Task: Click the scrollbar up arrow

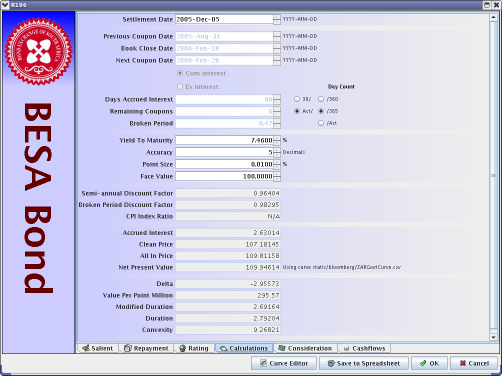Action: coord(494,17)
